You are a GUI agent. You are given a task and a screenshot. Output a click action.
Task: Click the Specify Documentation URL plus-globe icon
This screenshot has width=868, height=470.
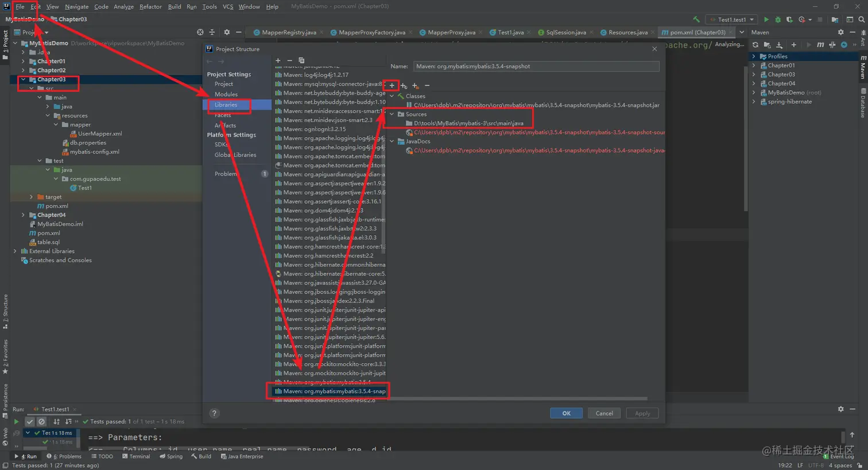tap(404, 86)
